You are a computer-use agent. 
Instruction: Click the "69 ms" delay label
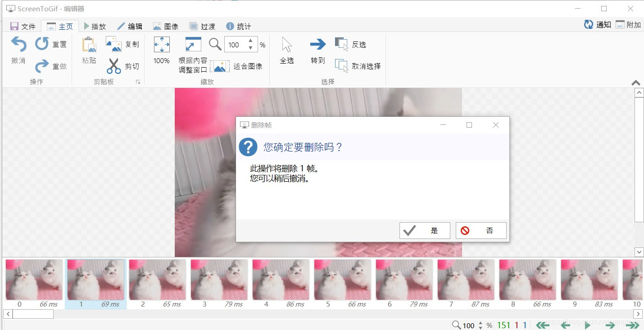click(110, 304)
